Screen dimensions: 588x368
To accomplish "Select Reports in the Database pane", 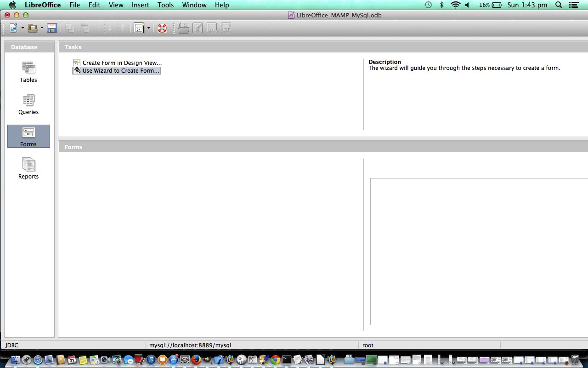I will coord(28,168).
